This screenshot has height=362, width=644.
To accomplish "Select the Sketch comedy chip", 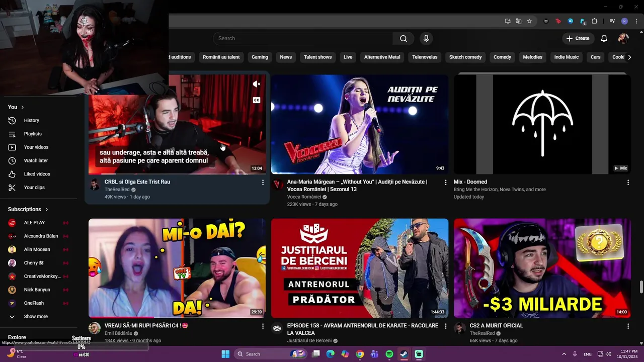I will [x=465, y=57].
